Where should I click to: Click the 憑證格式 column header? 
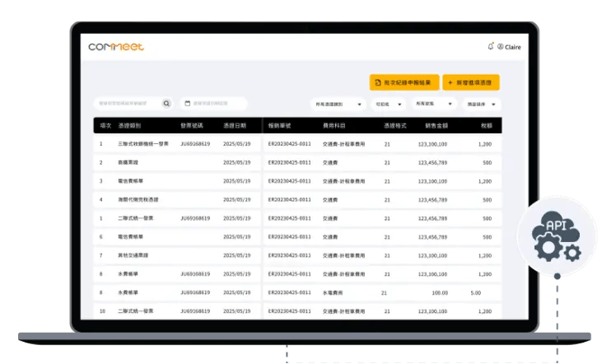[394, 126]
